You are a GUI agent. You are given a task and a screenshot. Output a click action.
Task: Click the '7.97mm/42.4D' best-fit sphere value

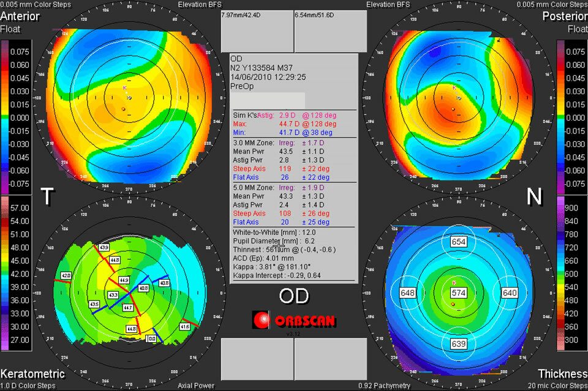241,15
